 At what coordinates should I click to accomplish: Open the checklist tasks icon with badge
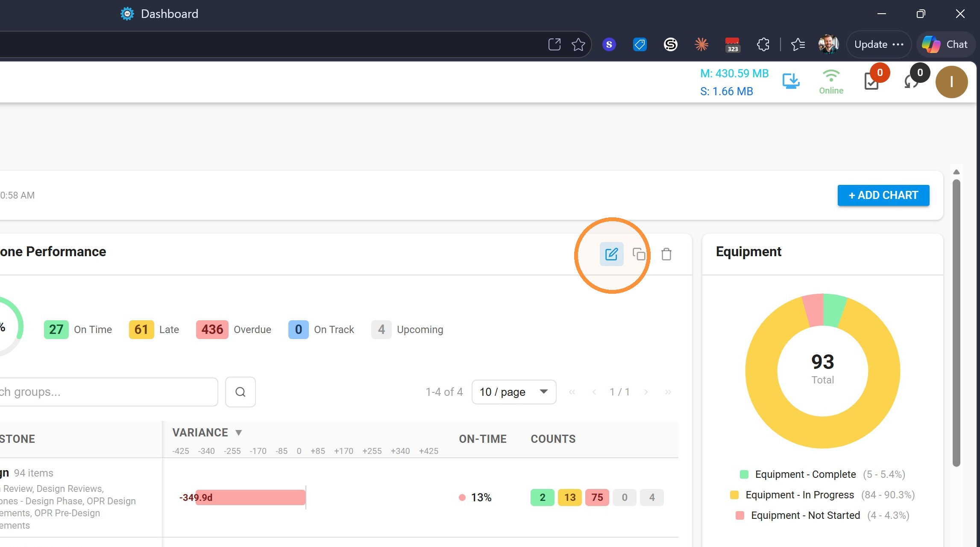pyautogui.click(x=871, y=81)
